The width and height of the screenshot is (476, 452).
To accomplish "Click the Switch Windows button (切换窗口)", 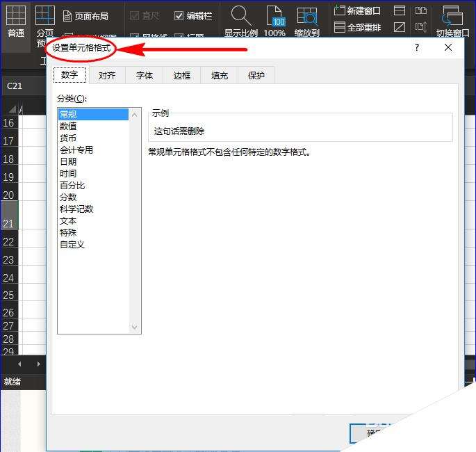I will point(452,21).
